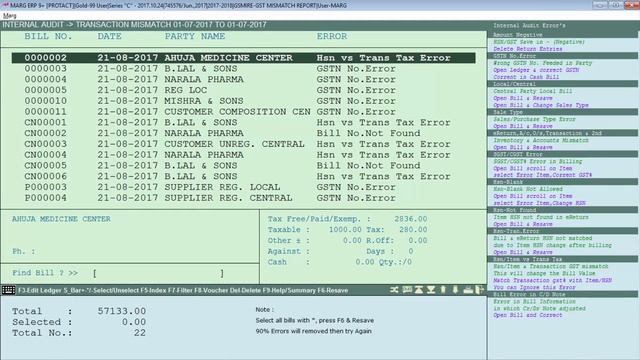Select credit note CN00001 row
This screenshot has width=640, height=360.
coord(243,122)
